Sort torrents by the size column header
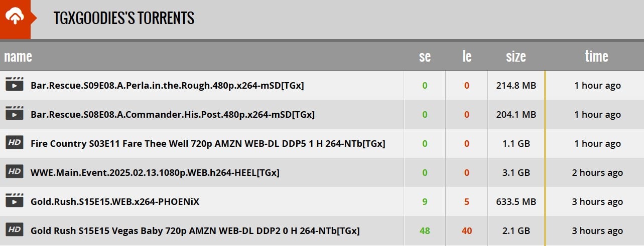The width and height of the screenshot is (644, 246). click(516, 57)
